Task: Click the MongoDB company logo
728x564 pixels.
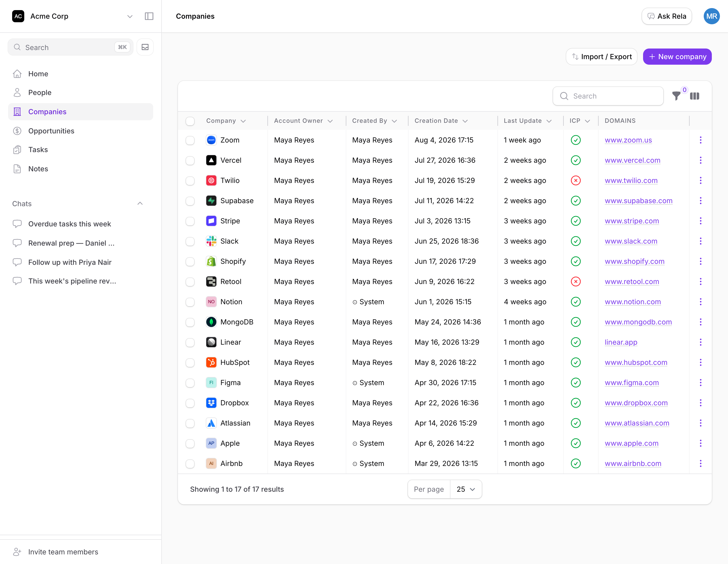Action: pyautogui.click(x=211, y=322)
